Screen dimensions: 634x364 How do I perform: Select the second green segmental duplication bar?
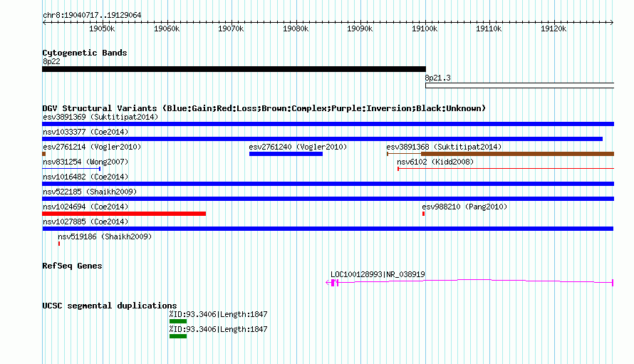point(178,336)
